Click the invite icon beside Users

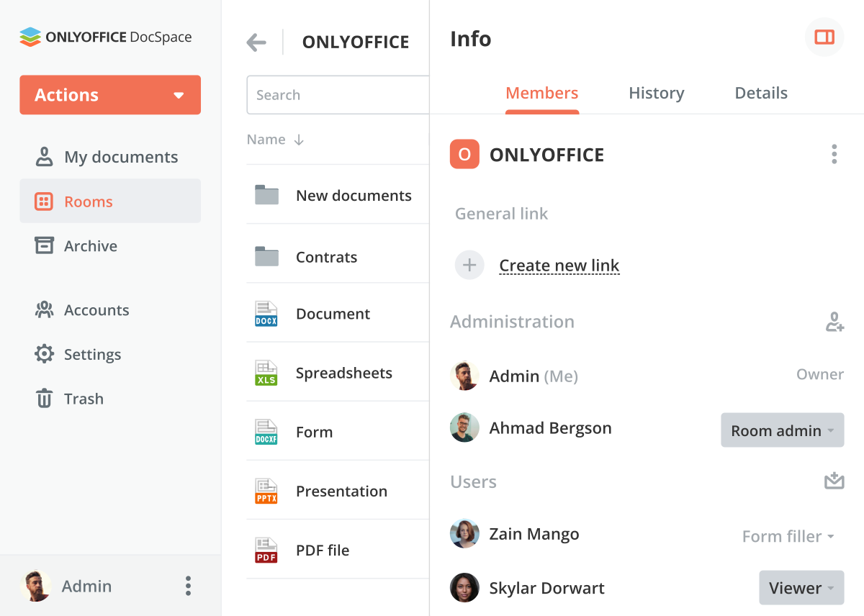tap(834, 481)
